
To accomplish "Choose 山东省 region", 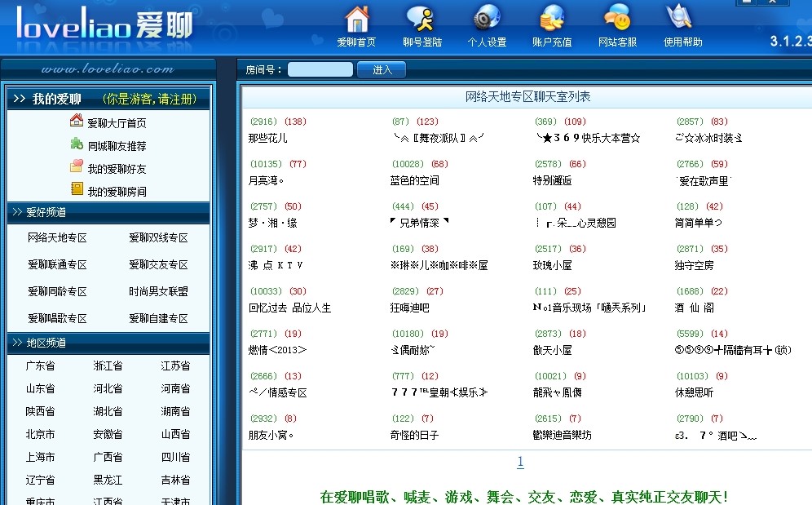I will point(41,389).
